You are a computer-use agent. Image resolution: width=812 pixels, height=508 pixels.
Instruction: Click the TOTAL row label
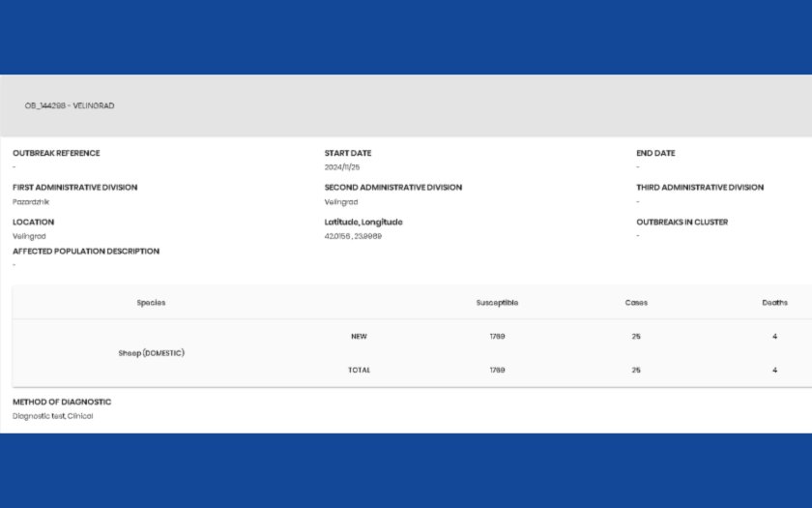coord(359,370)
